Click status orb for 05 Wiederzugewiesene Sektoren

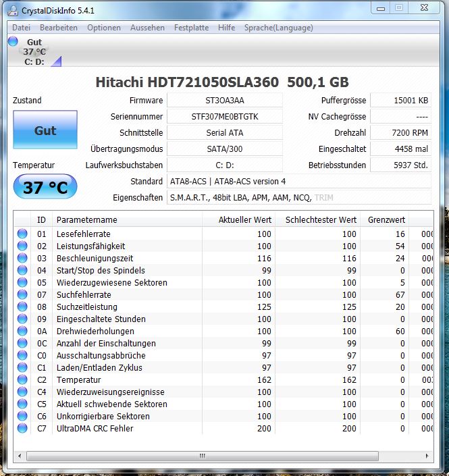click(22, 282)
